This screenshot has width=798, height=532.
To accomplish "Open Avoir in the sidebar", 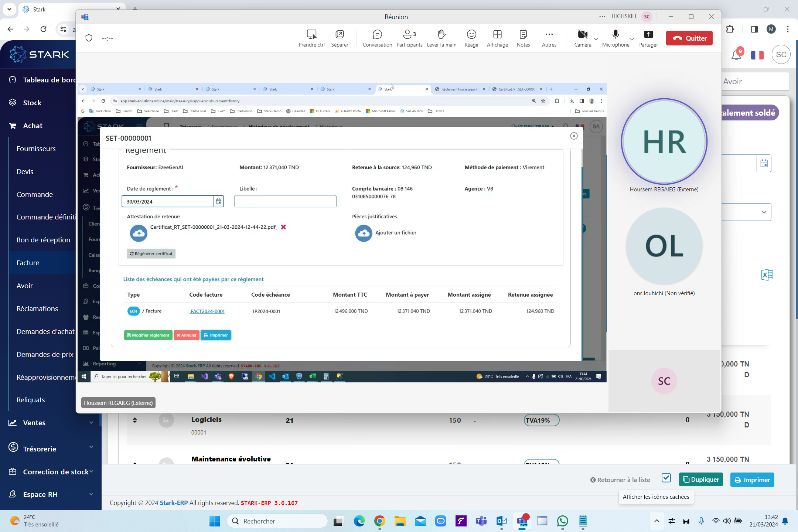I will 24,286.
